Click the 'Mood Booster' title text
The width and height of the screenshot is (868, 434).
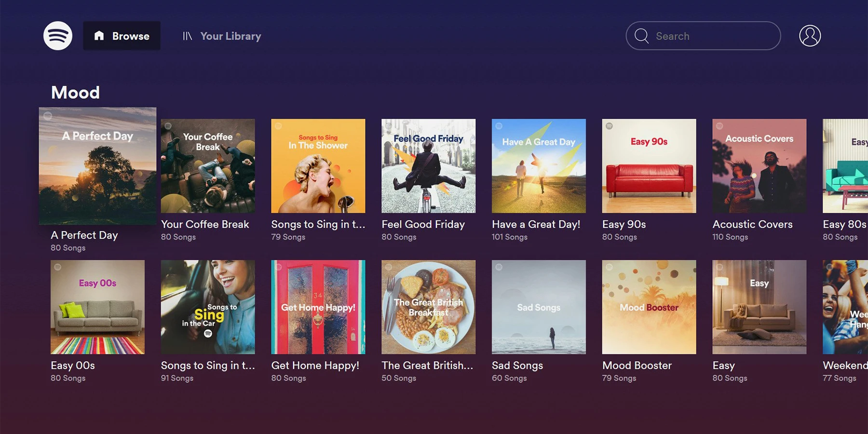coord(637,366)
